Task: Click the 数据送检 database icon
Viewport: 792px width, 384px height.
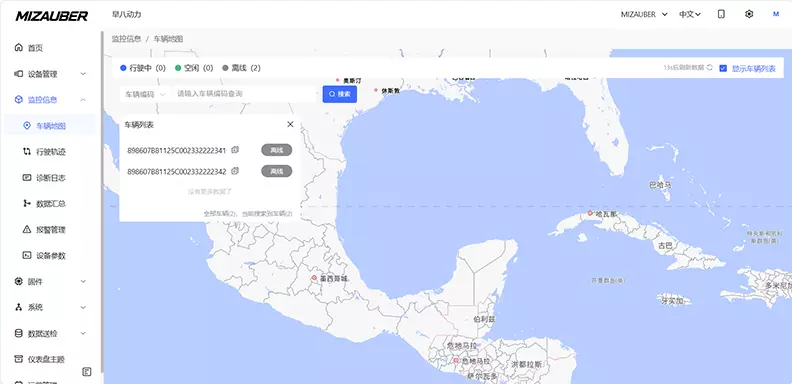Action: [x=19, y=333]
